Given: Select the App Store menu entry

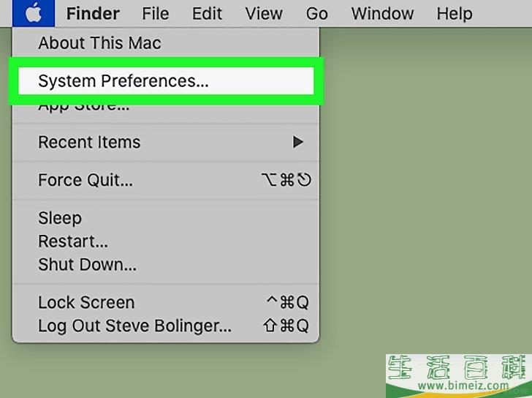Looking at the screenshot, I should (x=83, y=106).
